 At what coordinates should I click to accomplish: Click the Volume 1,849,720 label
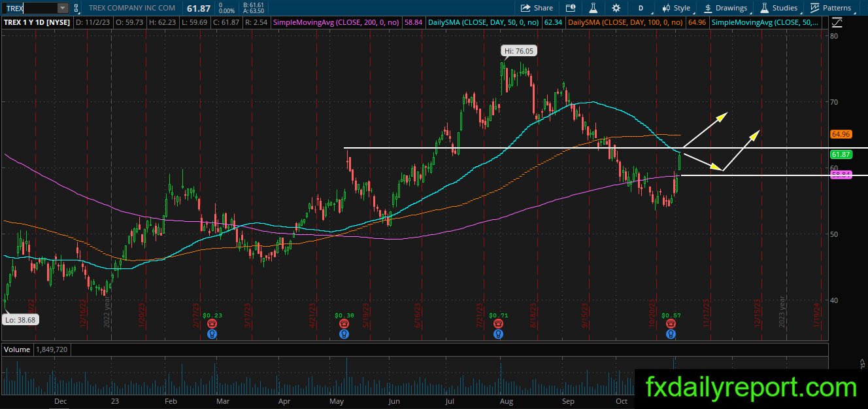coord(36,350)
